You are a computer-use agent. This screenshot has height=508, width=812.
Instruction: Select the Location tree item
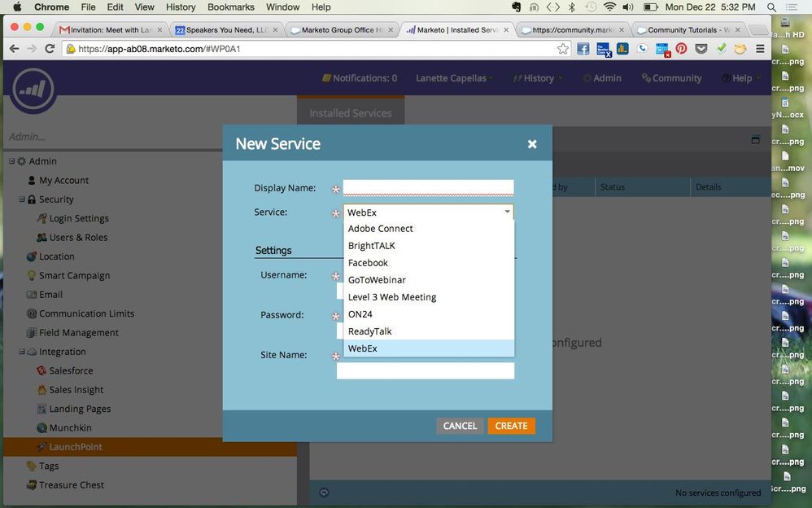(56, 256)
